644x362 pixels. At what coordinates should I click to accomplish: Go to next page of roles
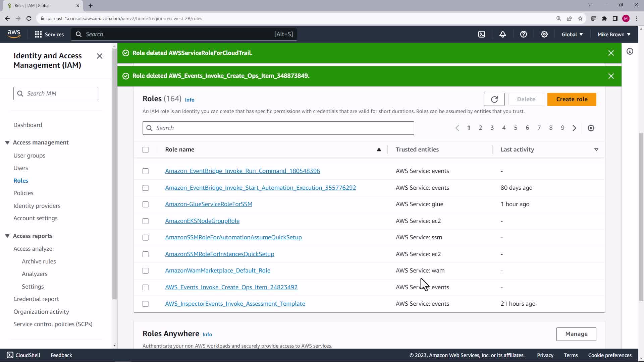[574, 128]
